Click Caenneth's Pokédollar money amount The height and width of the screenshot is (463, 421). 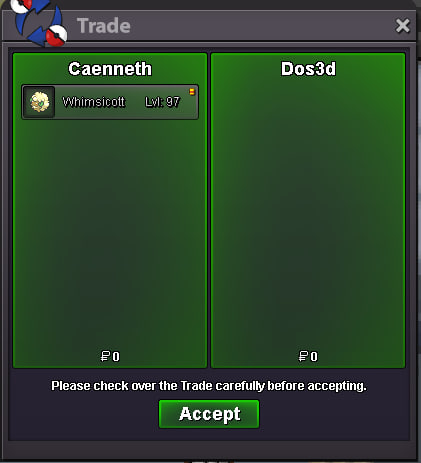point(110,356)
